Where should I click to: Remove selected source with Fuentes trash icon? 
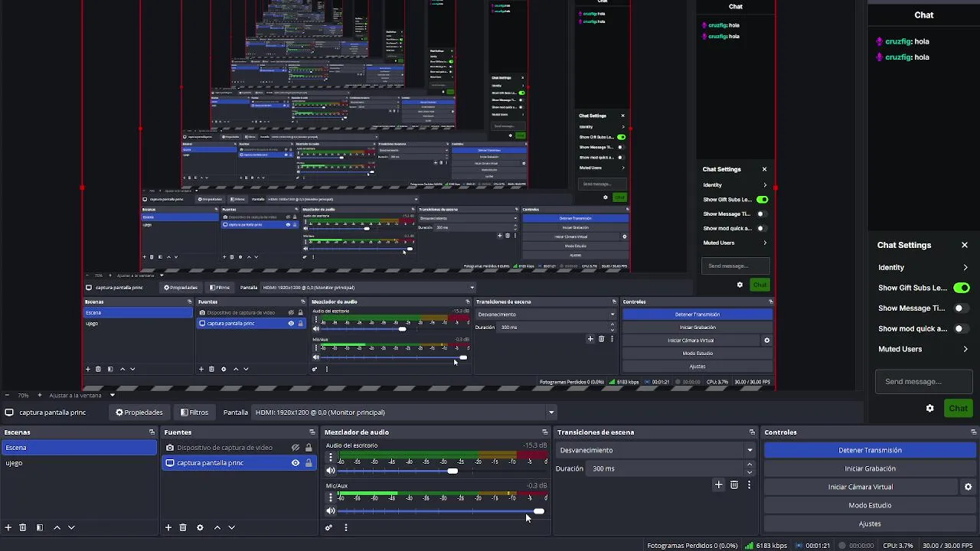point(183,527)
